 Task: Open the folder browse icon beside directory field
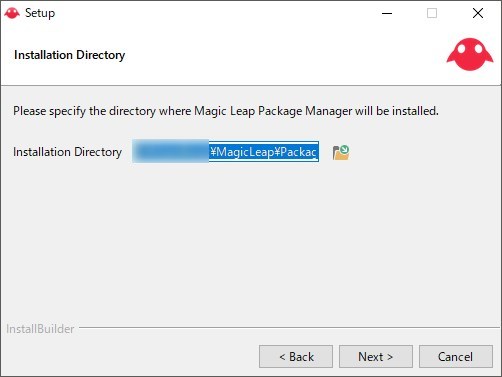[x=341, y=153]
